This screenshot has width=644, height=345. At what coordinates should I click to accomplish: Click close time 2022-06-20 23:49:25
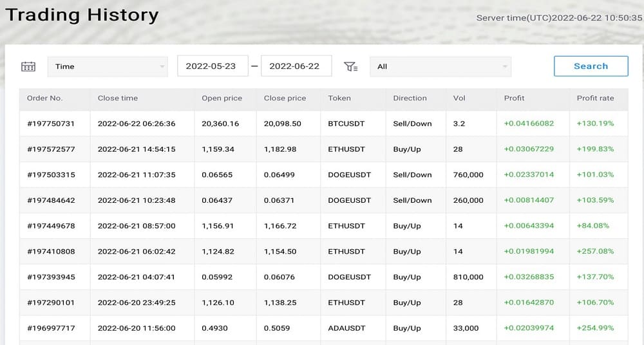click(x=137, y=303)
